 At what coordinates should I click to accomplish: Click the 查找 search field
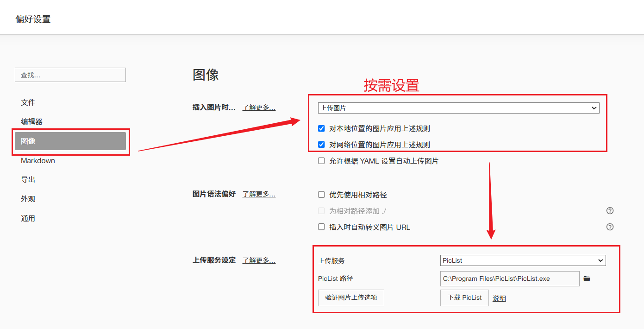[x=70, y=75]
